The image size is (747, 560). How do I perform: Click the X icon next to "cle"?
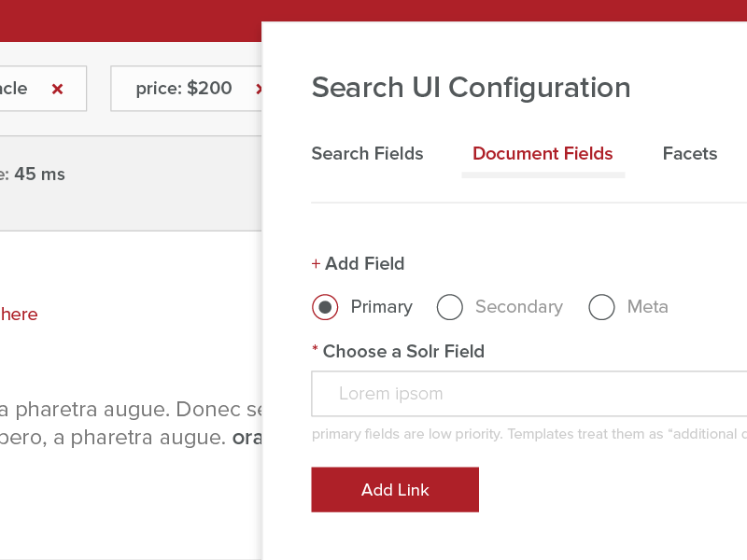point(56,89)
